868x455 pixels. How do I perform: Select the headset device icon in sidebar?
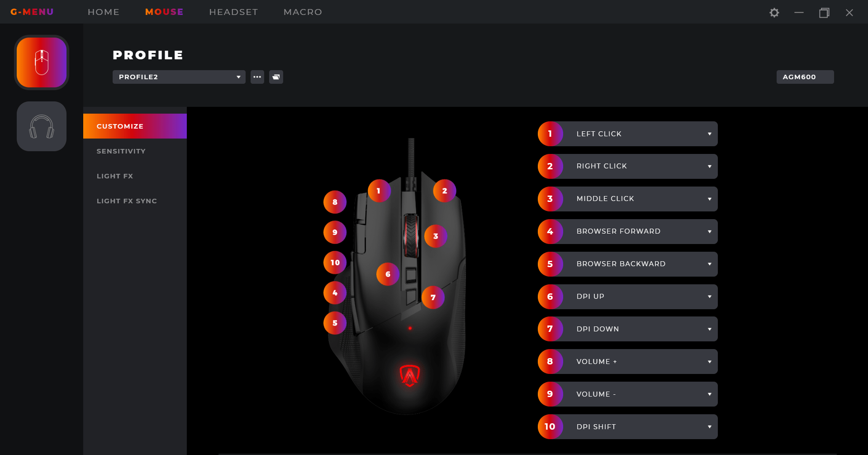42,126
